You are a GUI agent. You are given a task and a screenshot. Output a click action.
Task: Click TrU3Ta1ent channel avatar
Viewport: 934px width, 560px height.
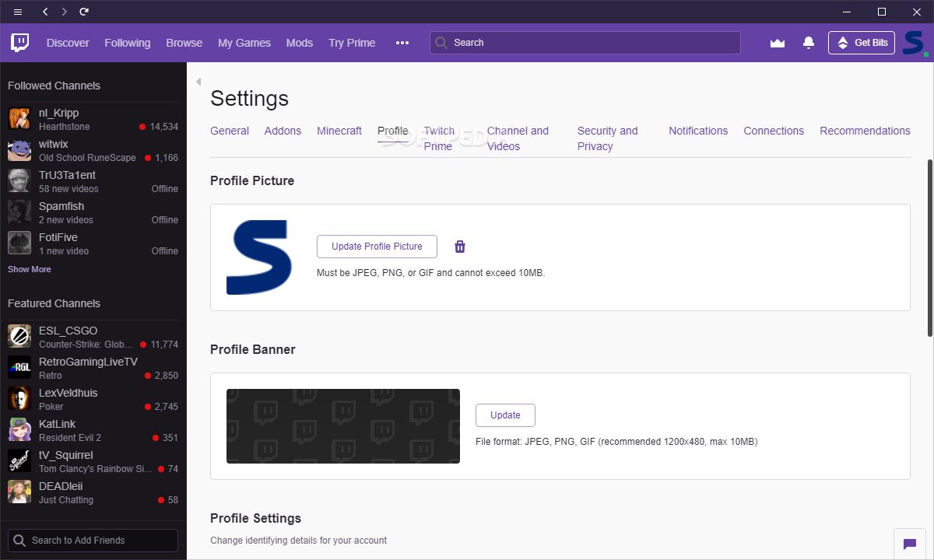(19, 181)
